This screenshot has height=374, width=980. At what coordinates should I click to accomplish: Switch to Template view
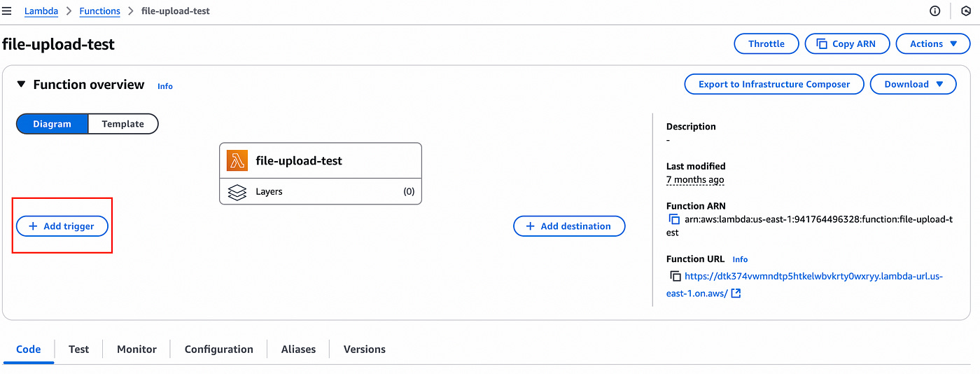pos(122,124)
